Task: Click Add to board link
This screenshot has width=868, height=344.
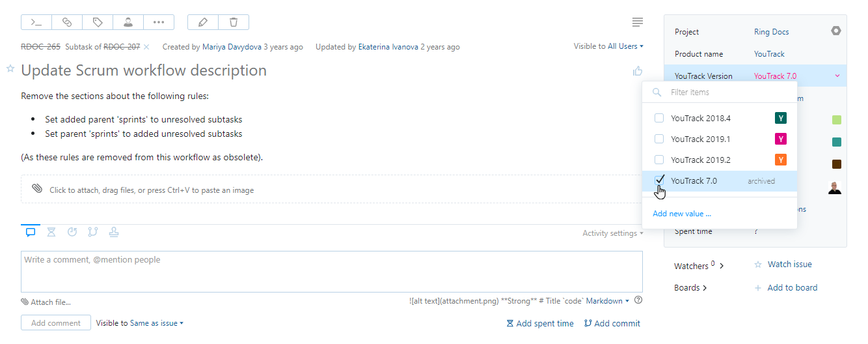Action: click(785, 287)
